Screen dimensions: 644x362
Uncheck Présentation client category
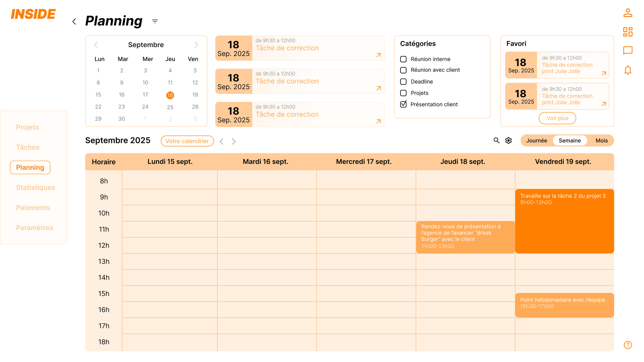(x=403, y=104)
